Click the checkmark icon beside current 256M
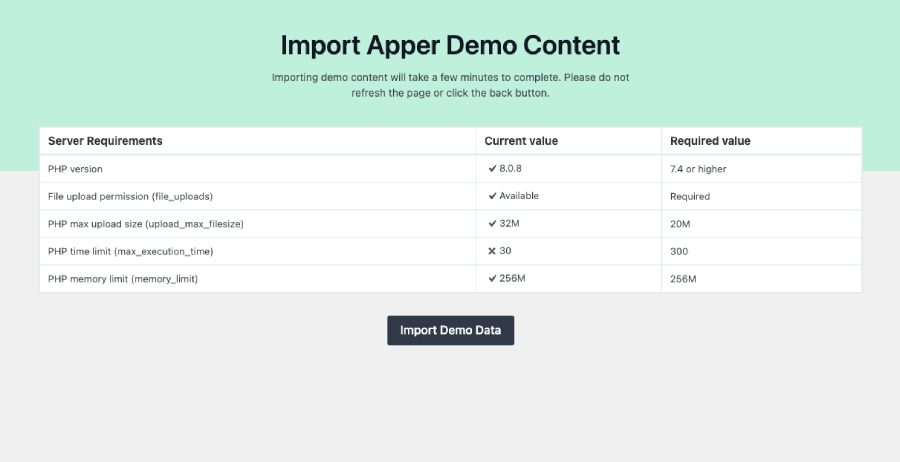The image size is (900, 462). coord(492,278)
